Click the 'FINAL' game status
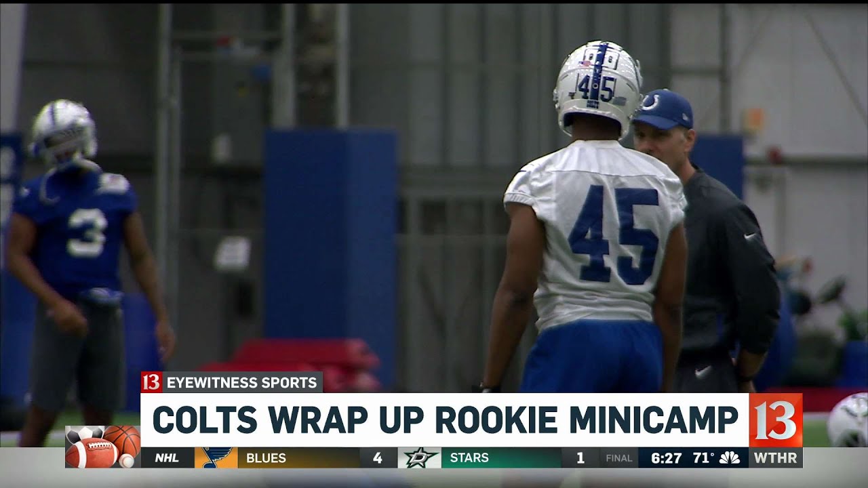868x488 pixels. pyautogui.click(x=618, y=458)
